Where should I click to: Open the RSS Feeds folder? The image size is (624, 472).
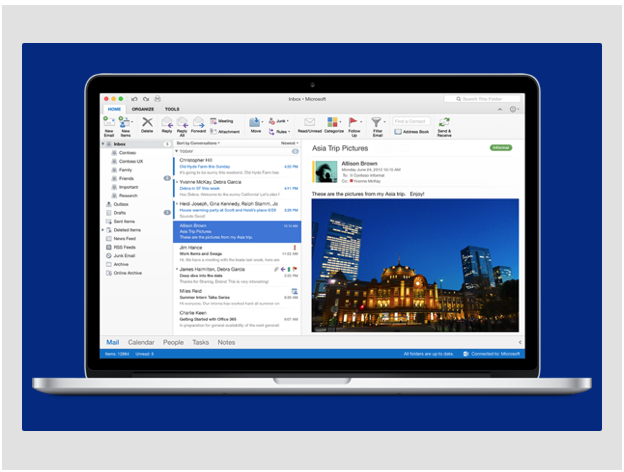coord(136,247)
